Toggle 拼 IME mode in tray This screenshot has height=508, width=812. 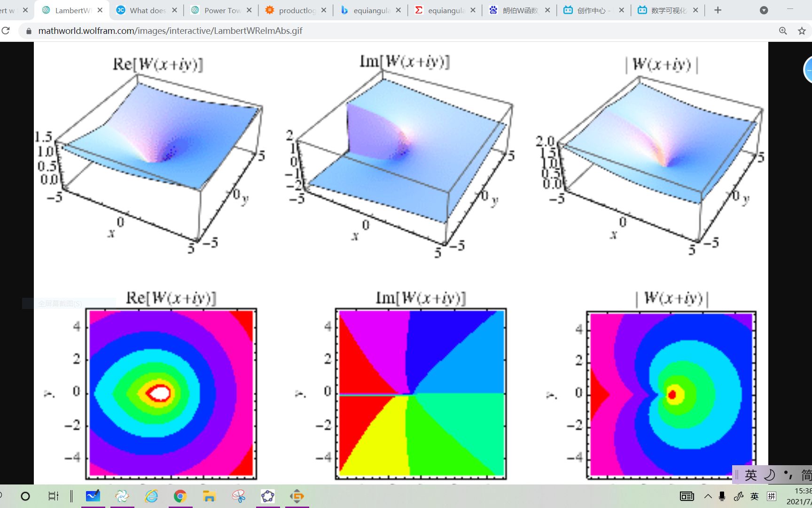click(772, 496)
